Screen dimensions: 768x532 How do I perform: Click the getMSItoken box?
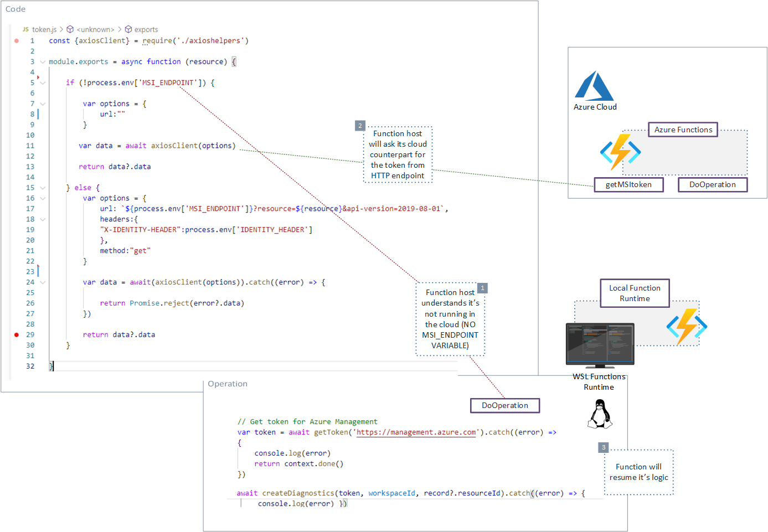point(628,185)
